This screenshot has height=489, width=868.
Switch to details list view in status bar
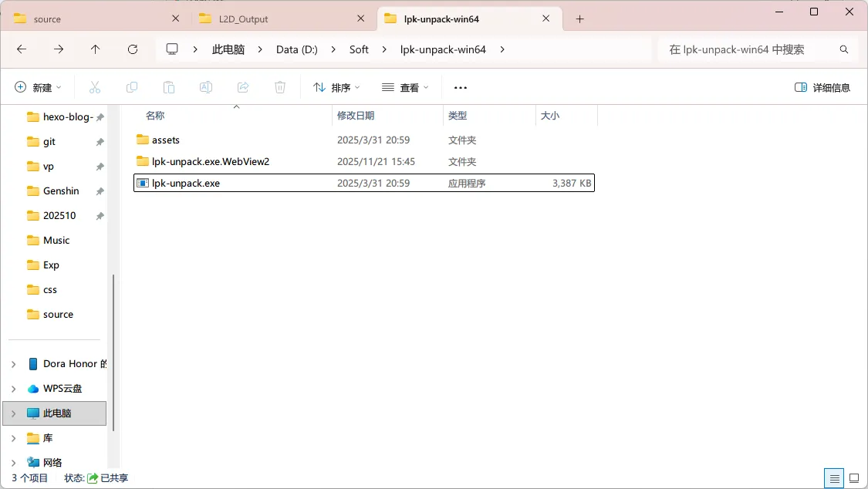click(833, 478)
